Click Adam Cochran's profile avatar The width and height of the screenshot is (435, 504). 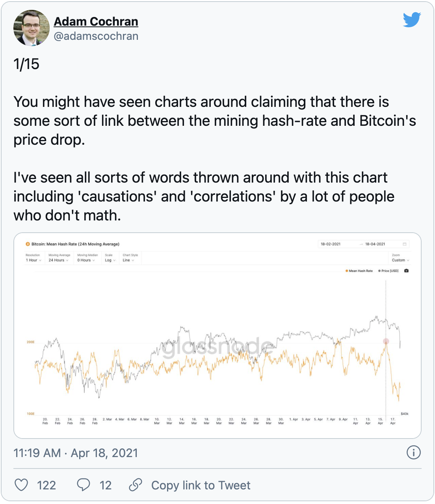tap(32, 28)
